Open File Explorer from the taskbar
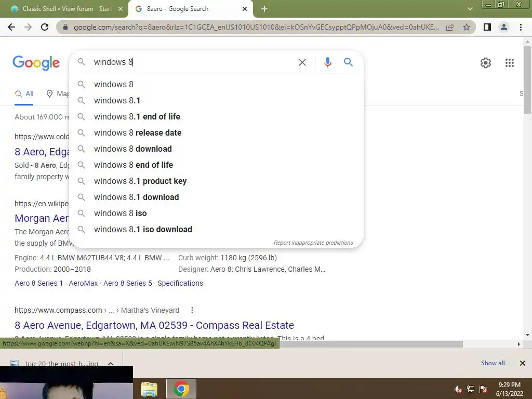 coord(149,389)
